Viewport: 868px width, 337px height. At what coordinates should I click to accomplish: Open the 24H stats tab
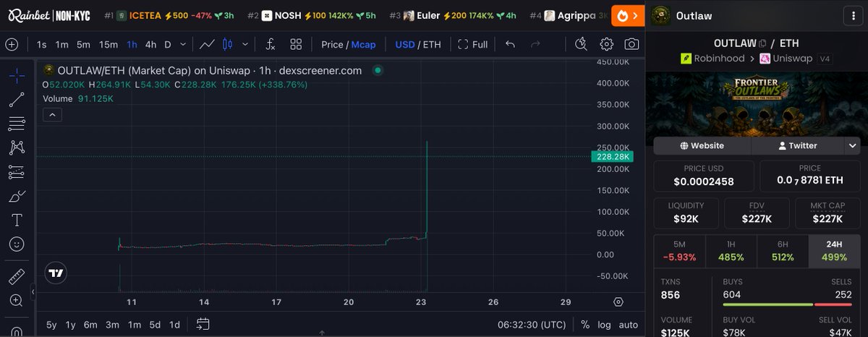click(835, 251)
